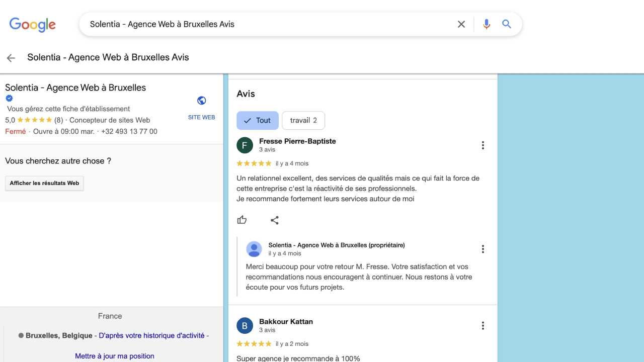This screenshot has width=644, height=362.
Task: Click the Solentia - Agence Web à Bruxelles title
Action: 75,87
